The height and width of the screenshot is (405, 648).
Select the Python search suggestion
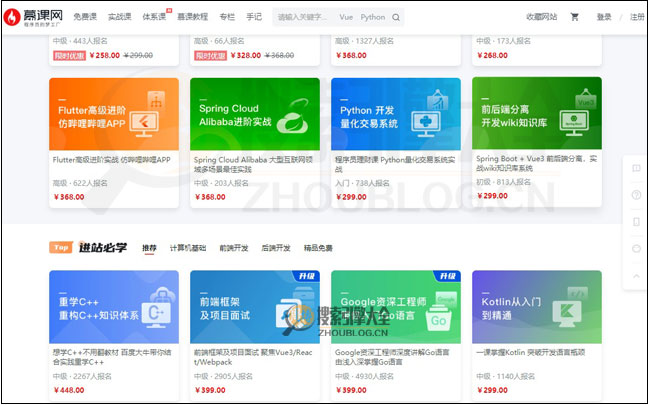(373, 17)
